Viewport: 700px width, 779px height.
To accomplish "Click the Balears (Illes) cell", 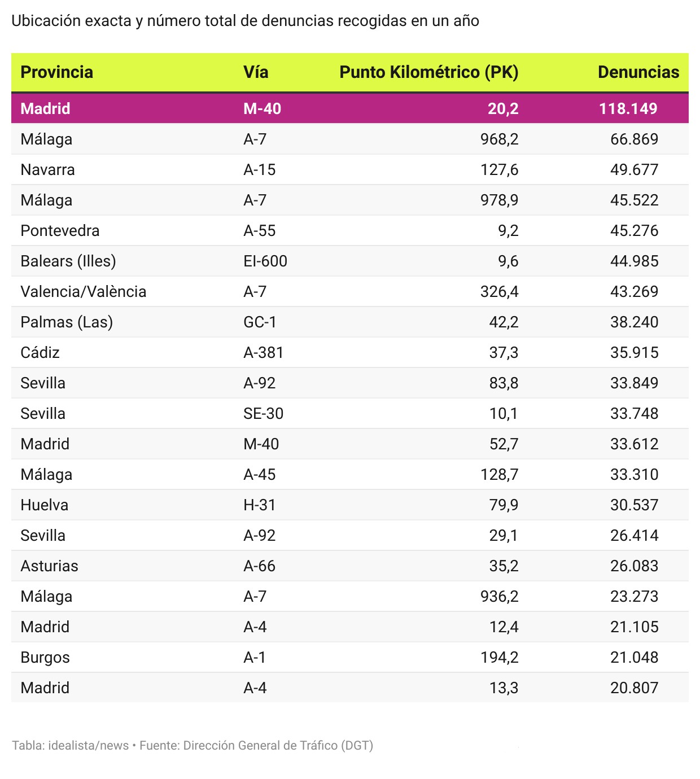I will click(68, 261).
